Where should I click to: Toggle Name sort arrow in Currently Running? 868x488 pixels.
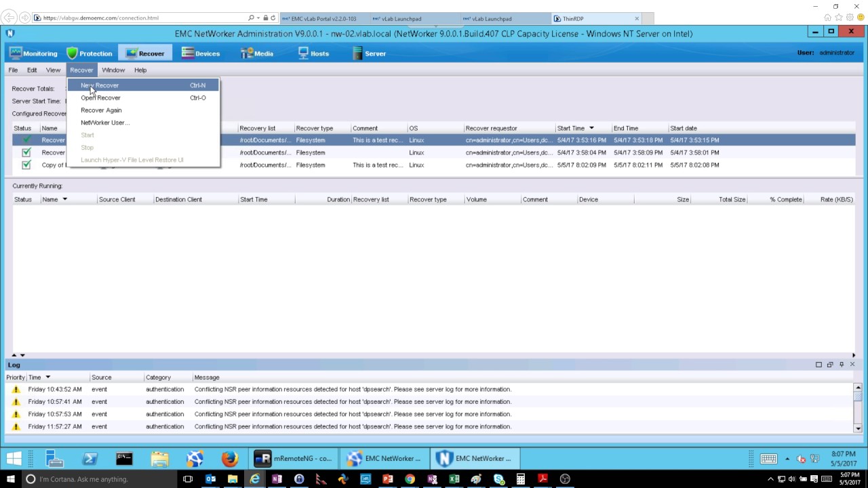click(65, 199)
